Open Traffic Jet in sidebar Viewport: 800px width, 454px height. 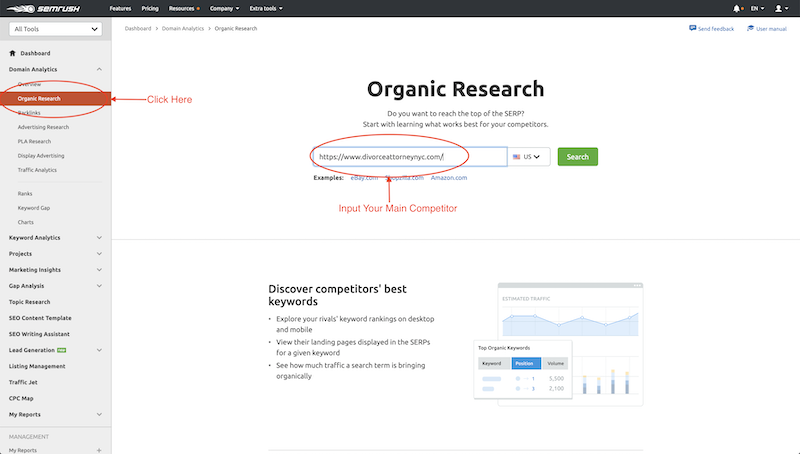23,382
